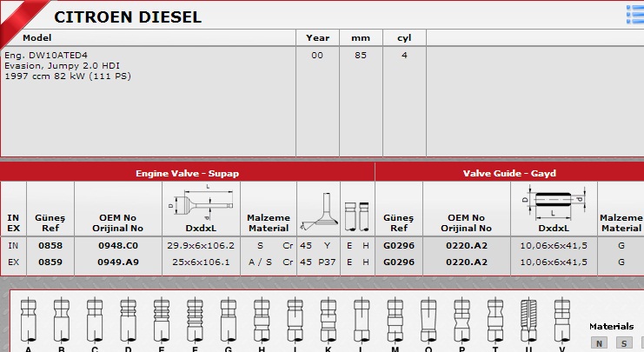Image resolution: width=644 pixels, height=352 pixels.
Task: Click the valve stem tip type icon in header
Action: [356, 211]
